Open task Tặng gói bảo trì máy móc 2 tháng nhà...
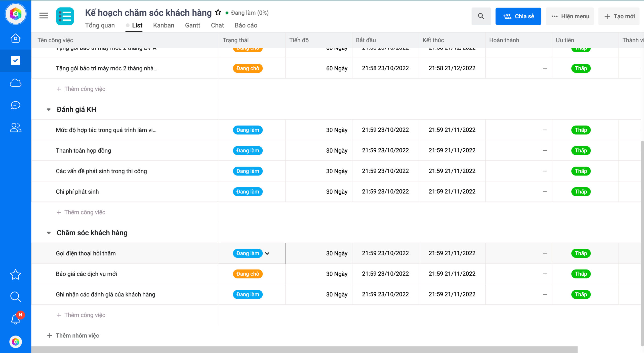The image size is (644, 353). (x=107, y=68)
